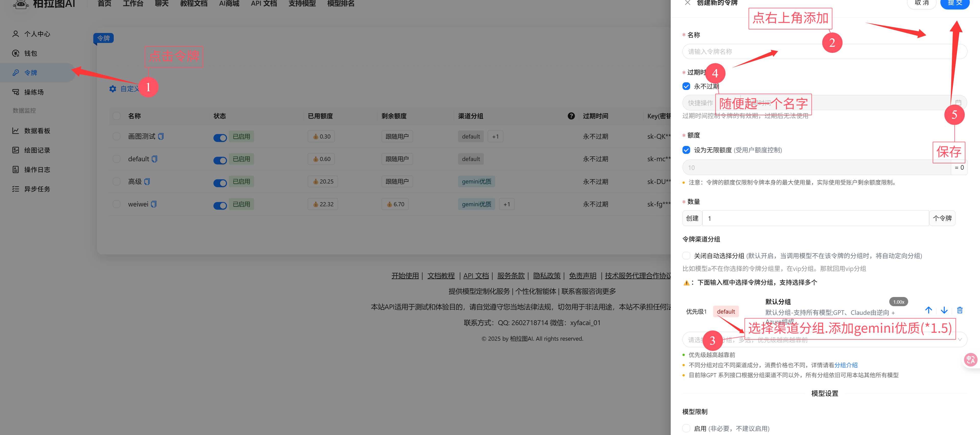
Task: Open the 分组介绍 link
Action: [x=846, y=365]
